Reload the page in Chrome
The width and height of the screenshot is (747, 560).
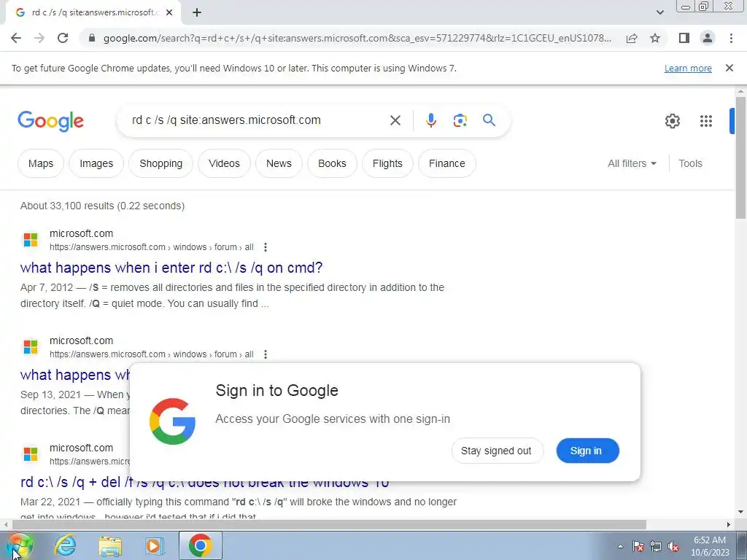[x=63, y=38]
